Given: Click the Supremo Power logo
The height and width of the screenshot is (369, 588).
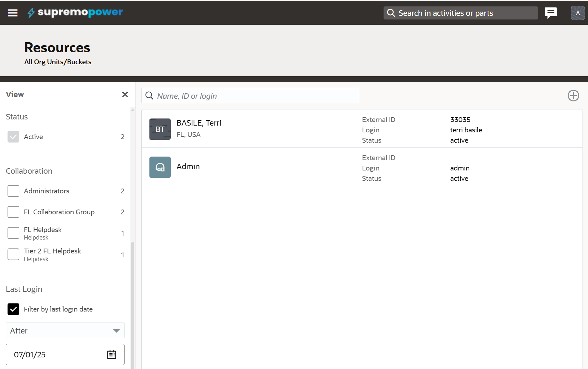Looking at the screenshot, I should tap(75, 13).
